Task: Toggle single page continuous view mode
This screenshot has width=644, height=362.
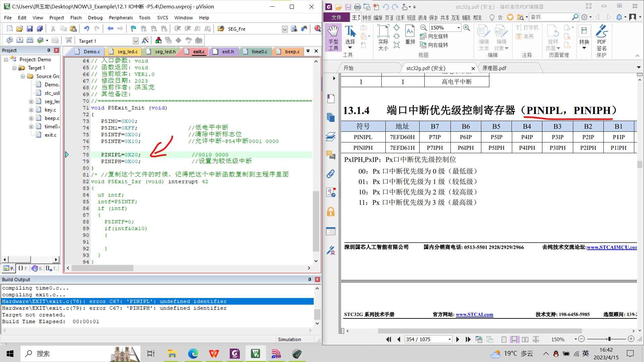Action: click(x=514, y=339)
